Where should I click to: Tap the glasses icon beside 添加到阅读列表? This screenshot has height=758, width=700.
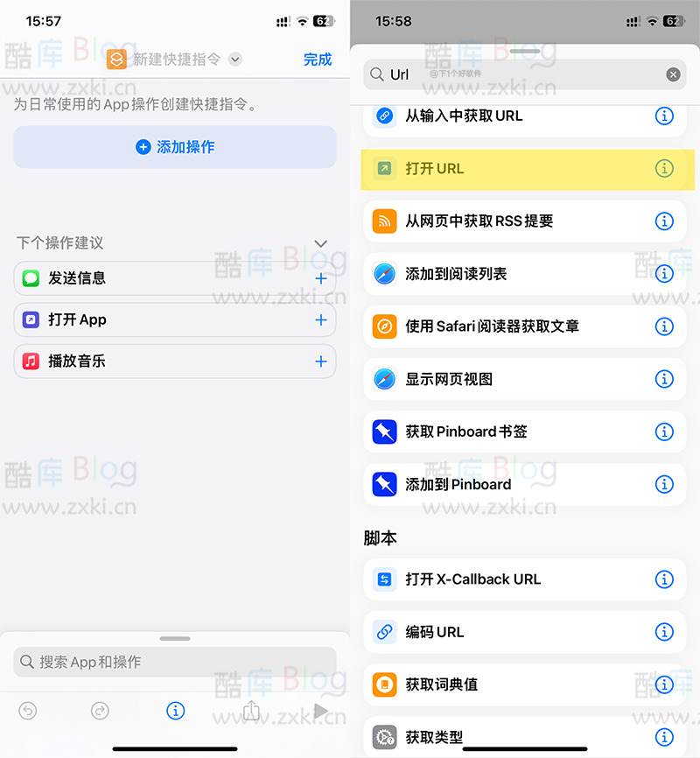coord(382,274)
